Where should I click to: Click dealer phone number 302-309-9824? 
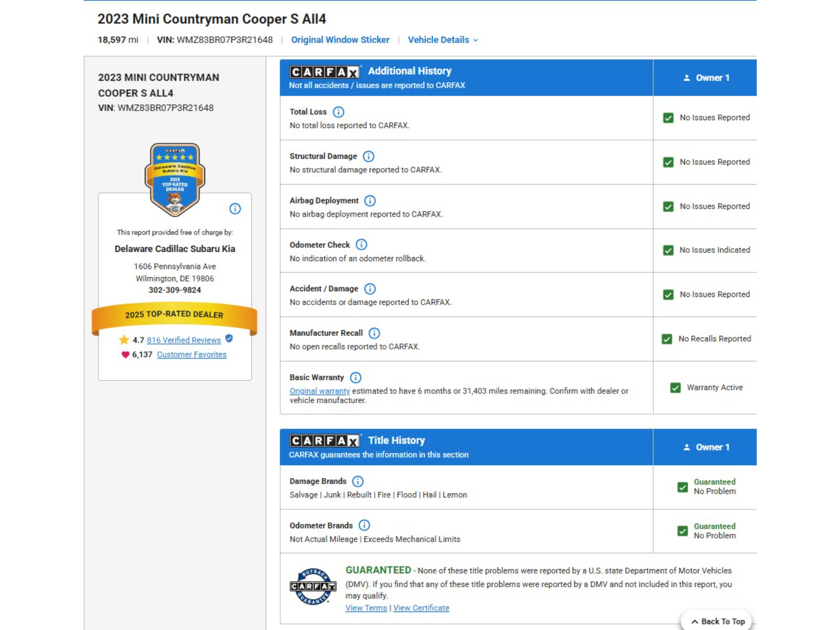tap(175, 290)
